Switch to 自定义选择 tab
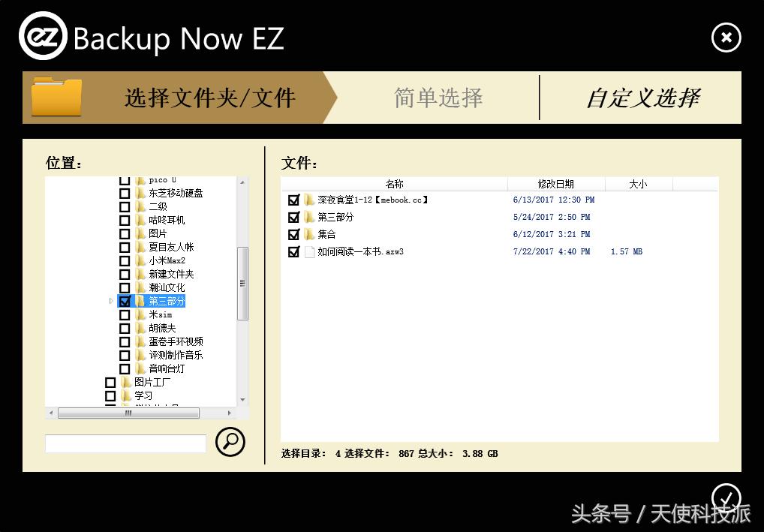Viewport: 764px width, 532px height. point(642,98)
